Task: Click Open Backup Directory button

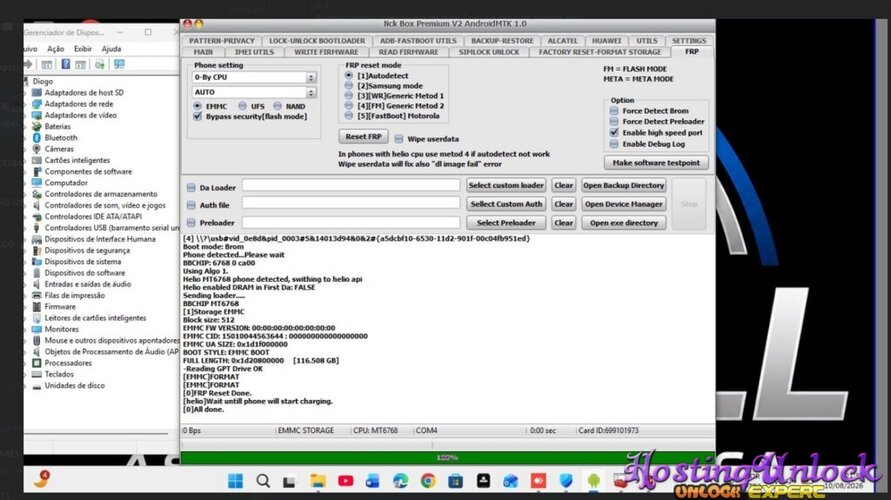Action: [624, 185]
